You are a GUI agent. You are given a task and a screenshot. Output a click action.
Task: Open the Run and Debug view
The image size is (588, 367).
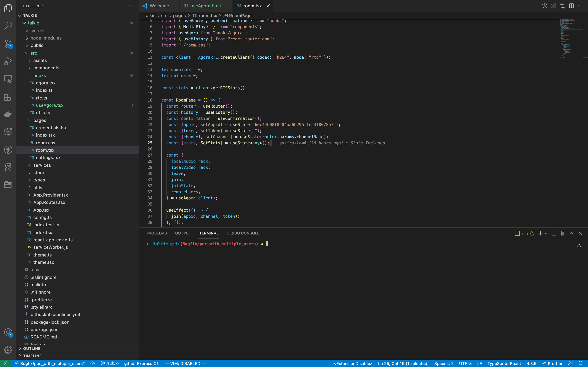8,61
